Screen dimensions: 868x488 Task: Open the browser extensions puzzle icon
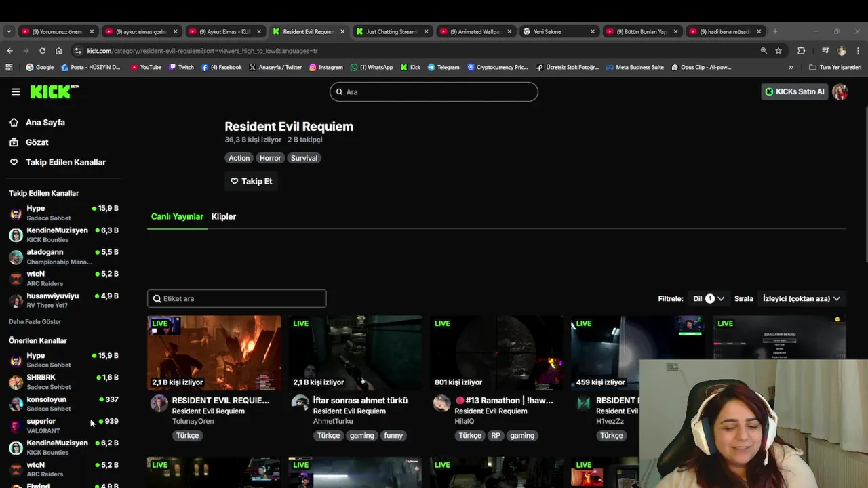click(801, 51)
